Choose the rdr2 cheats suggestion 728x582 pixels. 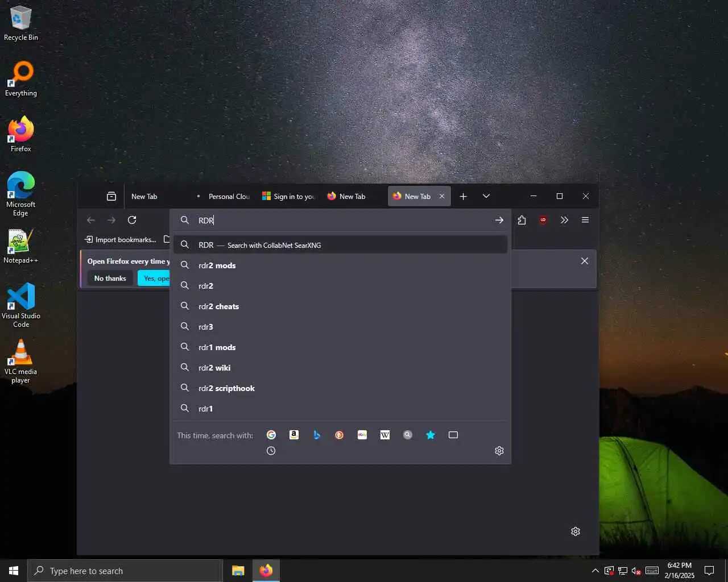click(x=341, y=306)
